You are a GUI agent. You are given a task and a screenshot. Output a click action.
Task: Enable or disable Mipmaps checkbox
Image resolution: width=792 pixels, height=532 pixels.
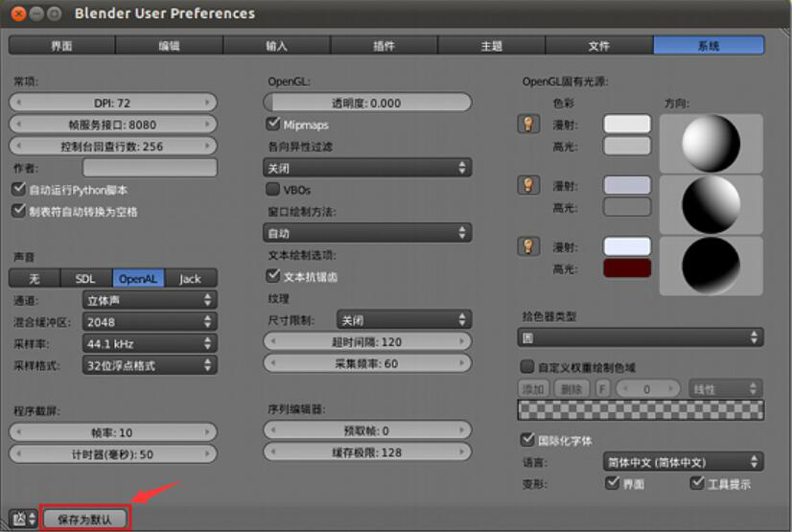tap(272, 124)
